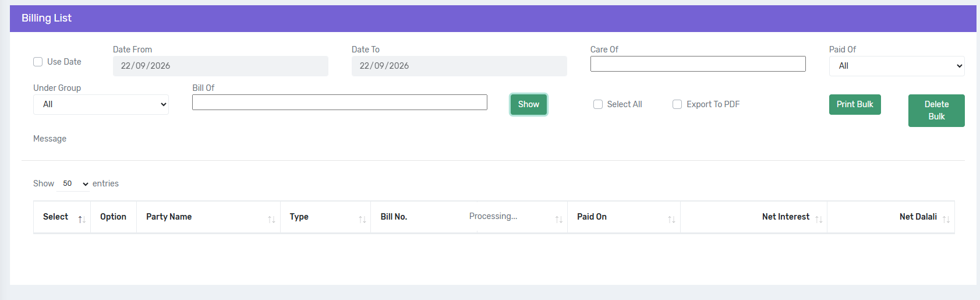
Task: Enable the Select All checkbox
Action: point(598,104)
